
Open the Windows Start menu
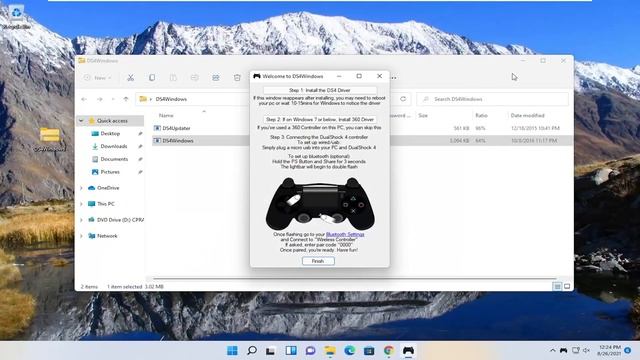coord(232,351)
